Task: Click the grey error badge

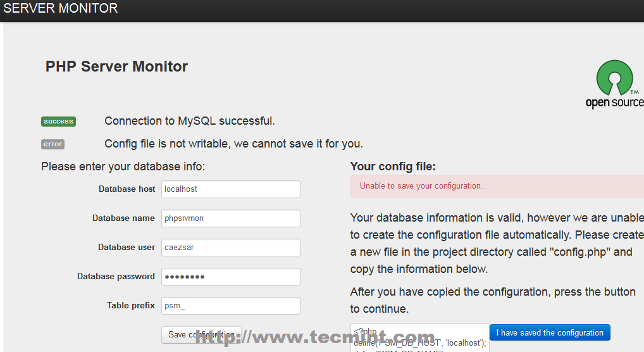Action: pyautogui.click(x=53, y=144)
